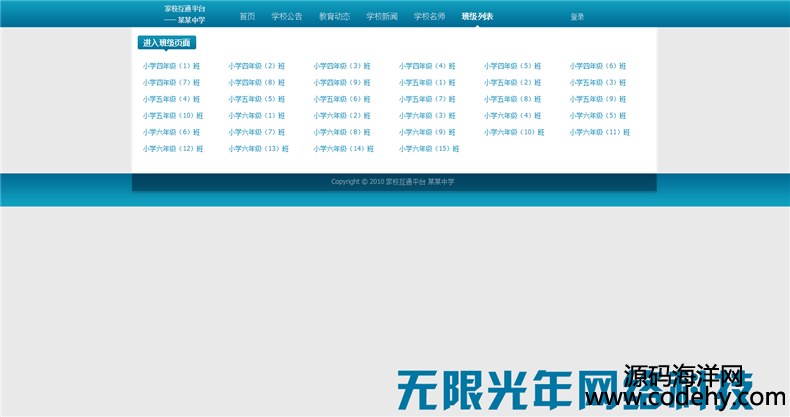Screen dimensions: 790x417
Task: Go to 学校公告 in navigation bar
Action: 286,17
